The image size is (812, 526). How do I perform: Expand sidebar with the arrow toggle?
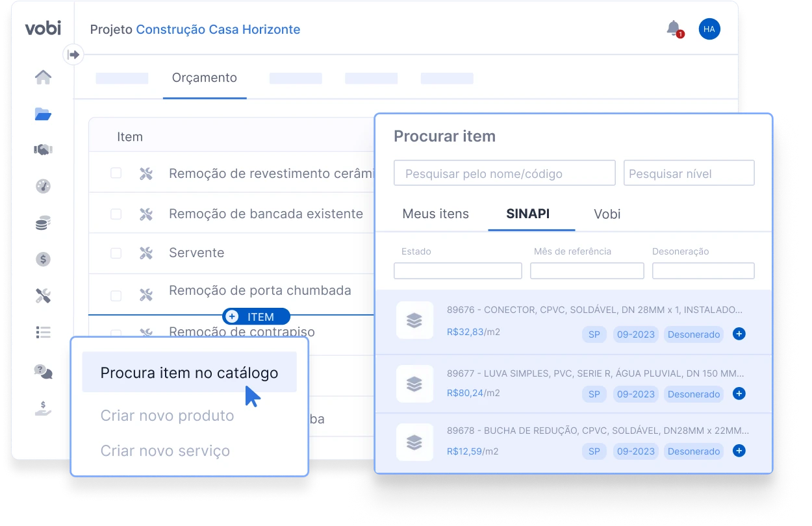[x=73, y=55]
